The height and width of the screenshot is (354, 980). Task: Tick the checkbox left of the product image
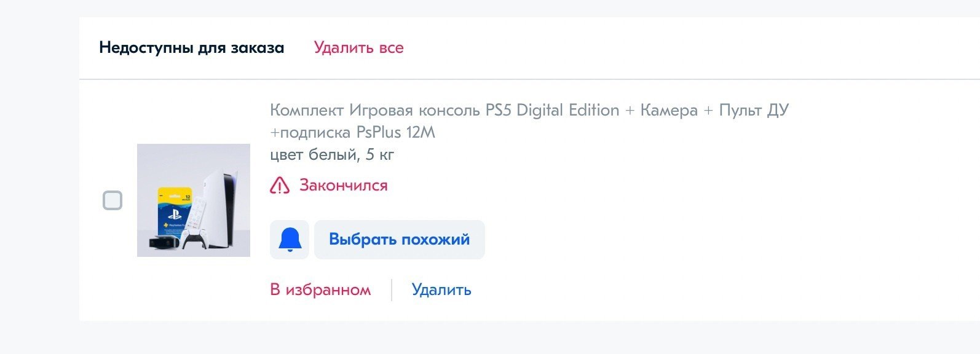(x=113, y=200)
